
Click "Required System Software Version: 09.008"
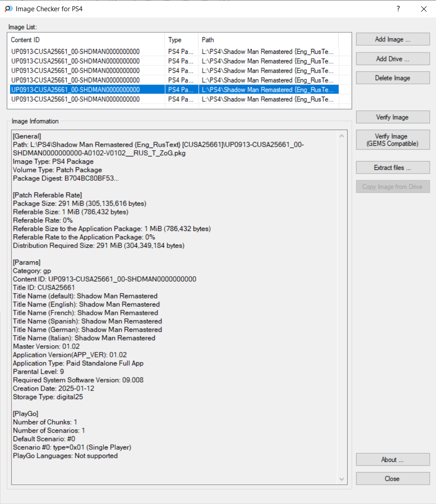78,380
